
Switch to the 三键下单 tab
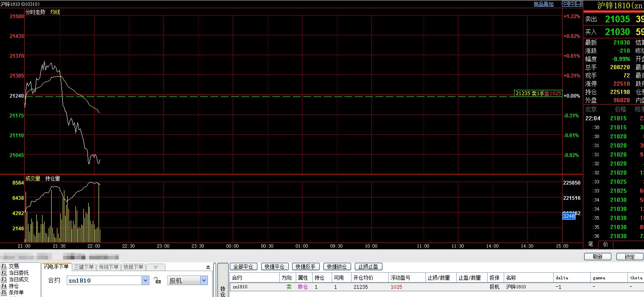[84, 267]
